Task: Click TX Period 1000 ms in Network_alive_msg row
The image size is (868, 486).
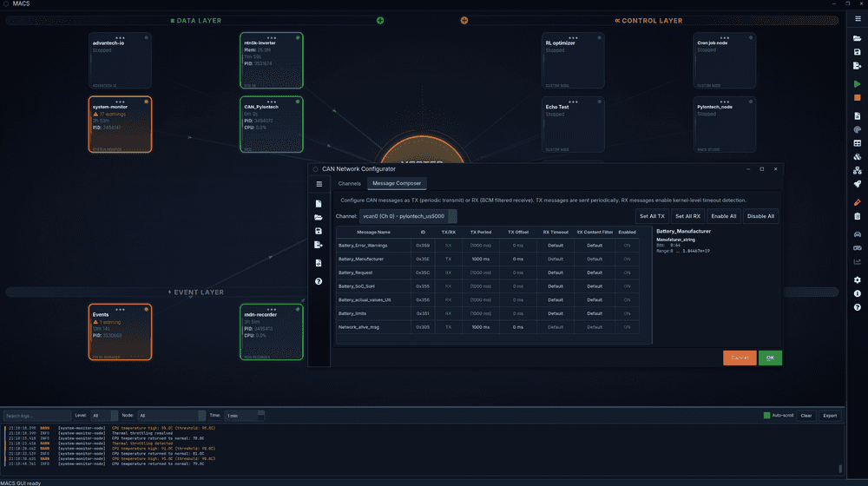Action: tap(481, 327)
